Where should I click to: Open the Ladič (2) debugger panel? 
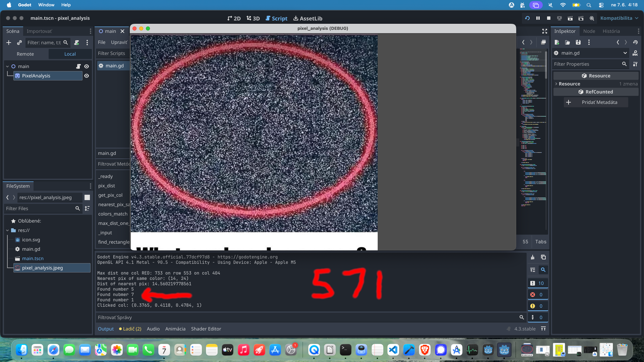coord(130,329)
